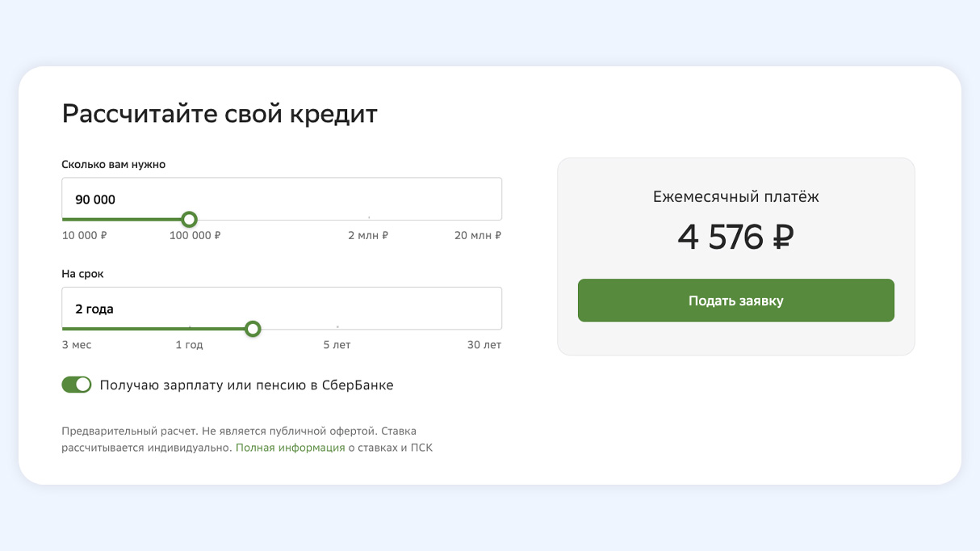Choose the 20 млн ₽ maximum amount mark
Image resolution: width=980 pixels, height=551 pixels.
478,236
